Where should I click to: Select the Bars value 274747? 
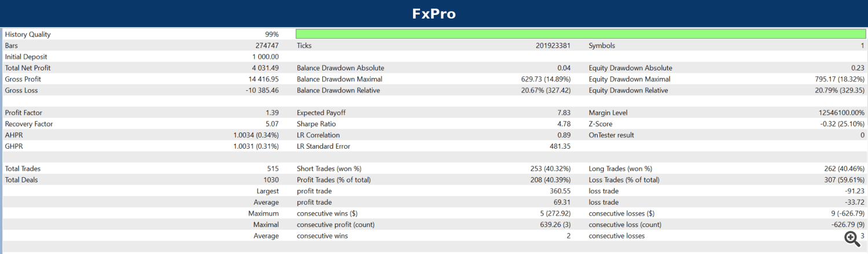(x=267, y=46)
